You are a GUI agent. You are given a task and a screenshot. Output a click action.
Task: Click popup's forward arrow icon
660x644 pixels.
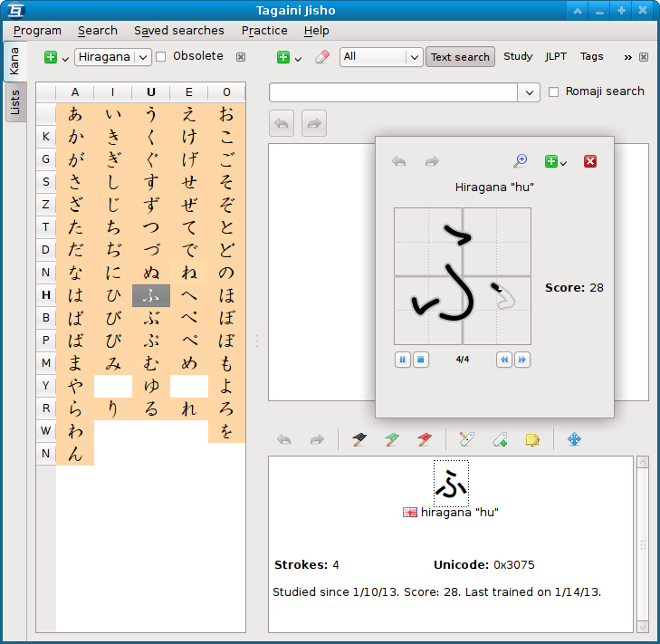tap(432, 161)
